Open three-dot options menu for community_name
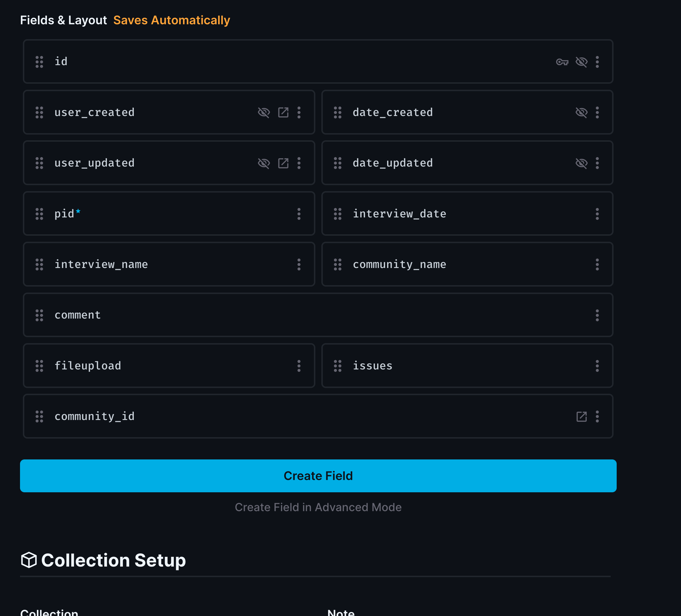Viewport: 681px width, 616px height. point(597,264)
